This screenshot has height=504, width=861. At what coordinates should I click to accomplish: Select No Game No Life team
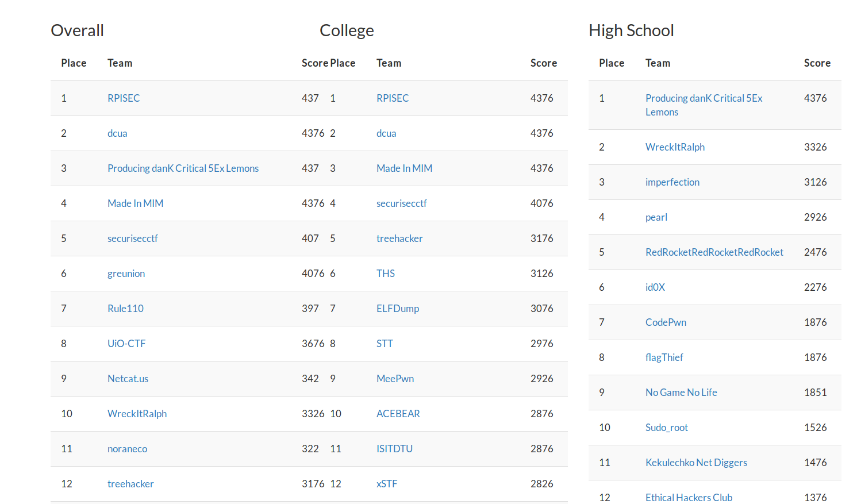(x=681, y=393)
